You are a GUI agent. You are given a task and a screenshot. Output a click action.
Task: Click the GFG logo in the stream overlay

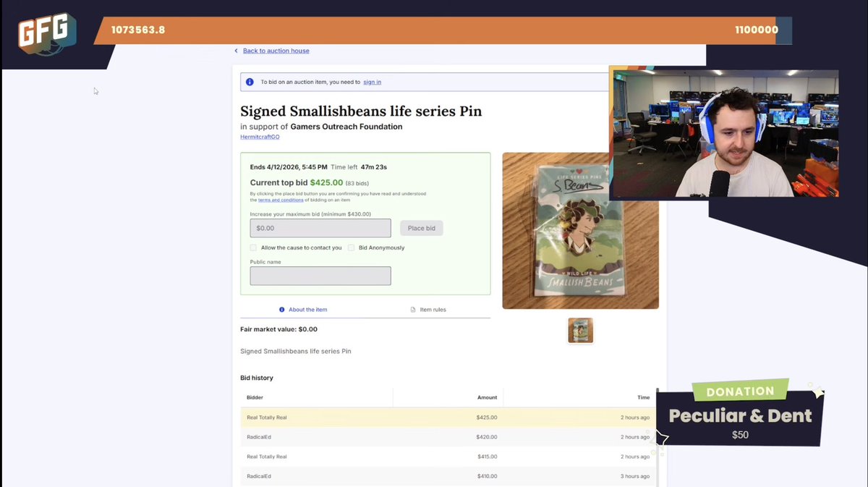pos(48,35)
